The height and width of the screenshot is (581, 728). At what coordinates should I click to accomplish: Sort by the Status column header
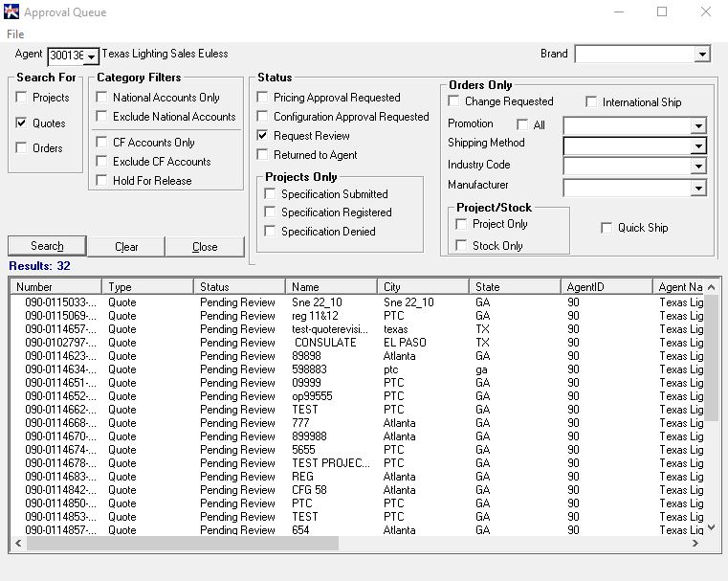point(239,287)
